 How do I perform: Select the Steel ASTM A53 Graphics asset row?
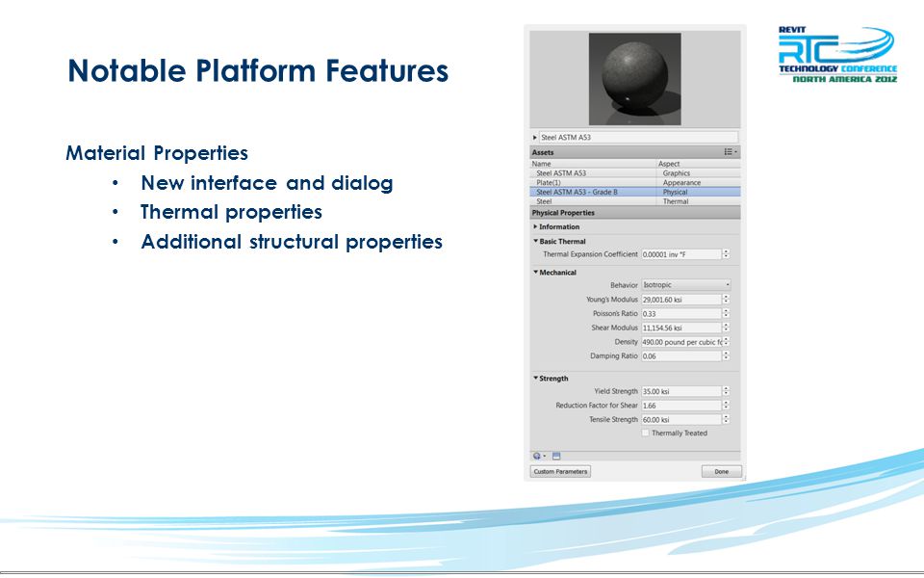(x=635, y=173)
